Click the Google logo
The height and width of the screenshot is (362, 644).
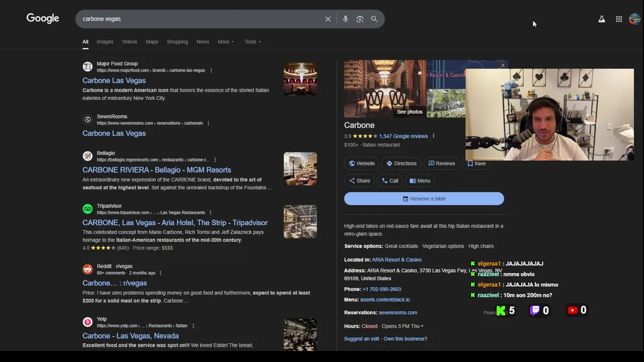click(43, 19)
